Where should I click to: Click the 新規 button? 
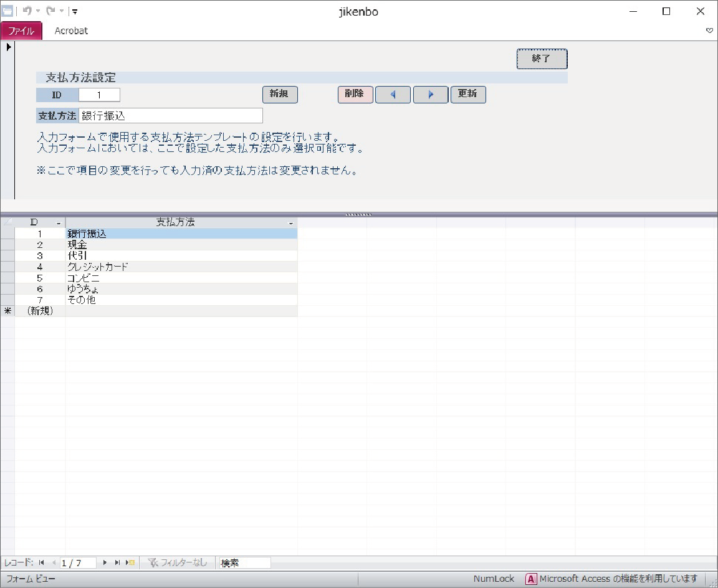(x=280, y=94)
